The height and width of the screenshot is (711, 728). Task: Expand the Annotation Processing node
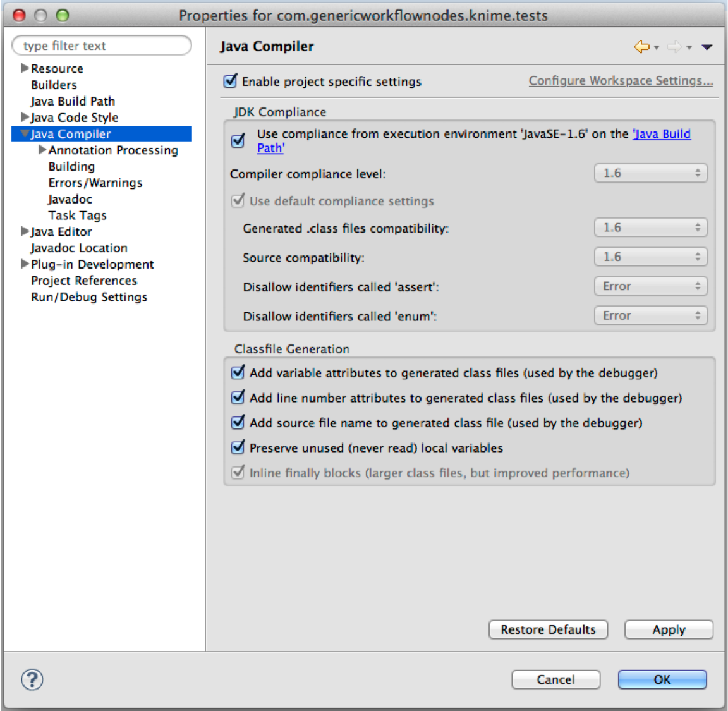(42, 150)
